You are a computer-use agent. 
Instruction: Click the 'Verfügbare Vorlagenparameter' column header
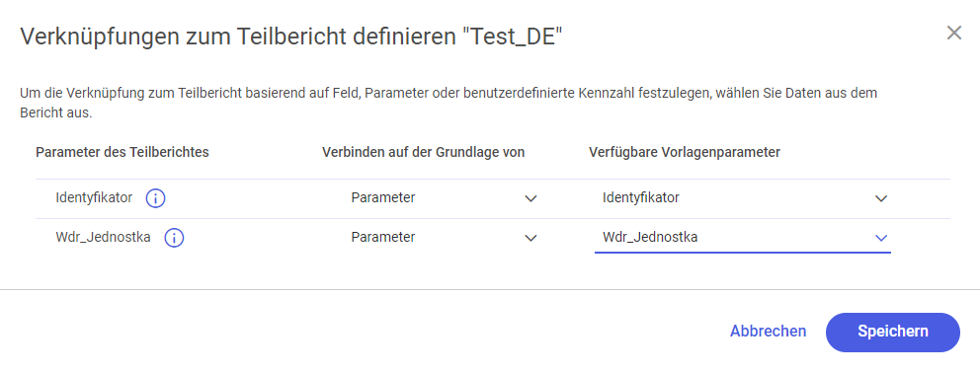click(x=685, y=152)
